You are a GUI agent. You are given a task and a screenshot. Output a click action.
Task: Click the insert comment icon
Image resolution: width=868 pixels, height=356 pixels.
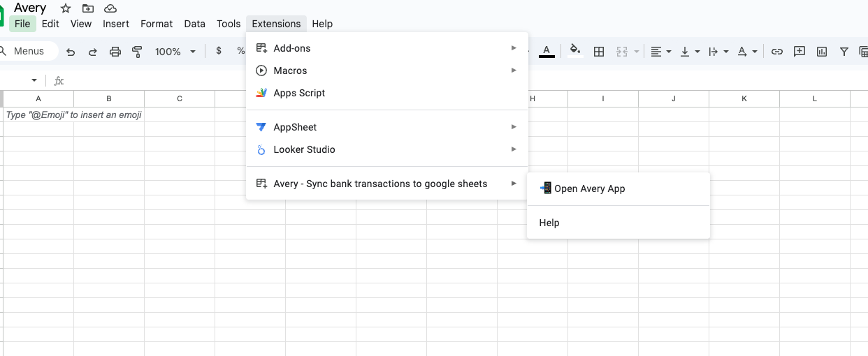800,52
